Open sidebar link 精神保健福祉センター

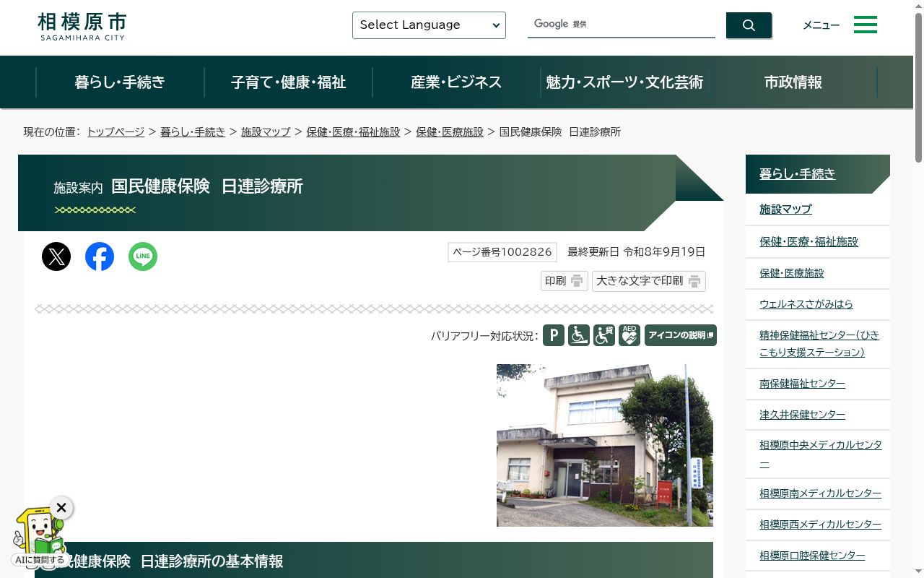pos(819,344)
